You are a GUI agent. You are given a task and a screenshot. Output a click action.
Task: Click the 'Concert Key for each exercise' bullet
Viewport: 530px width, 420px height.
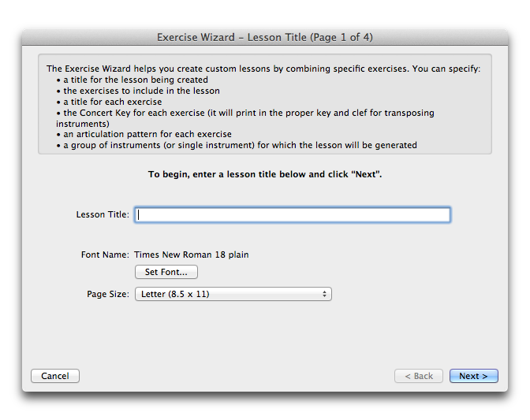pos(245,118)
